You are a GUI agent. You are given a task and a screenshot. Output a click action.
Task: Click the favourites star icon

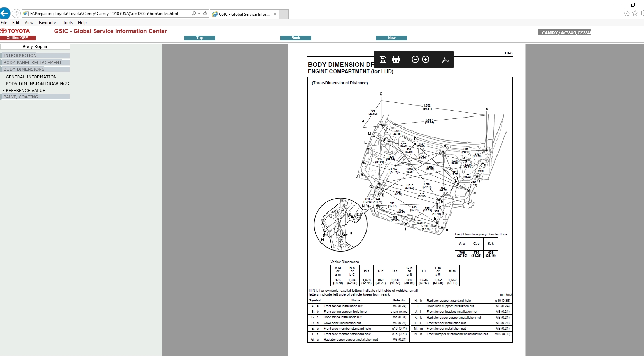pyautogui.click(x=635, y=13)
